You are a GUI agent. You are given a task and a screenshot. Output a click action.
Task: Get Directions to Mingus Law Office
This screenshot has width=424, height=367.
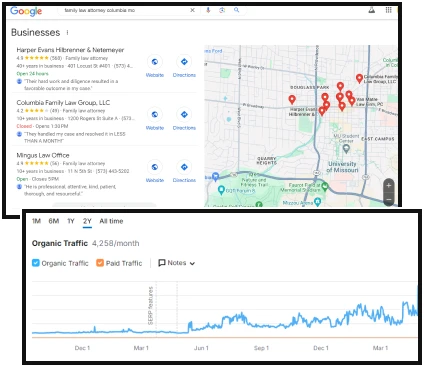click(x=184, y=171)
